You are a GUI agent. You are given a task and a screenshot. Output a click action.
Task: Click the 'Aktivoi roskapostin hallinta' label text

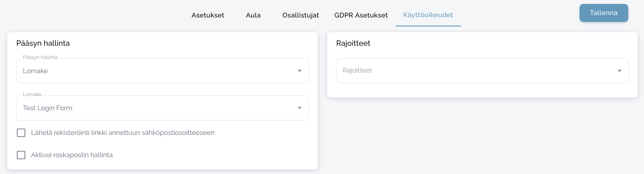72,155
